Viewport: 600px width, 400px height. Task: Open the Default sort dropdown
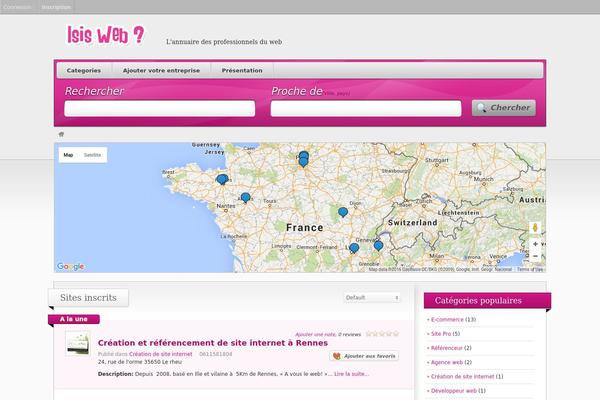[372, 297]
